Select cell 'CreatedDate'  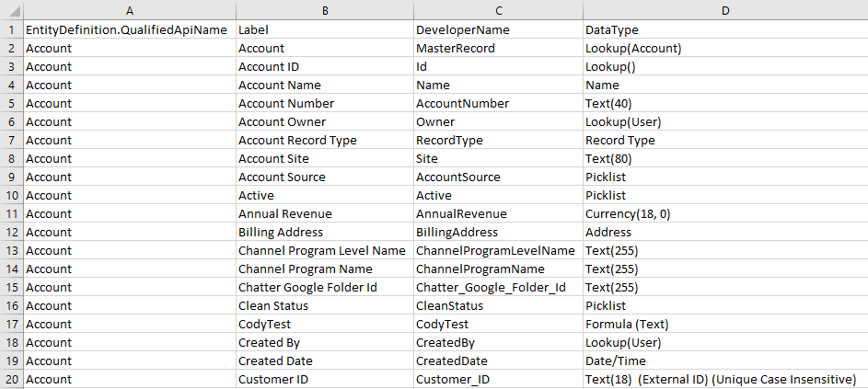click(498, 360)
